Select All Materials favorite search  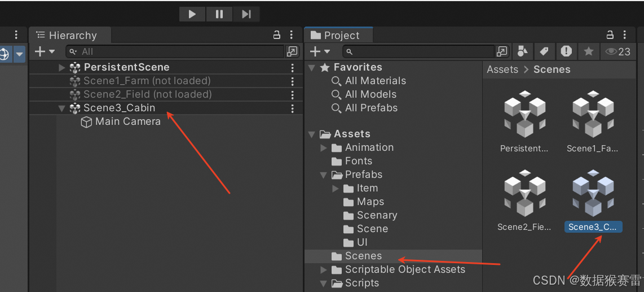(x=376, y=81)
